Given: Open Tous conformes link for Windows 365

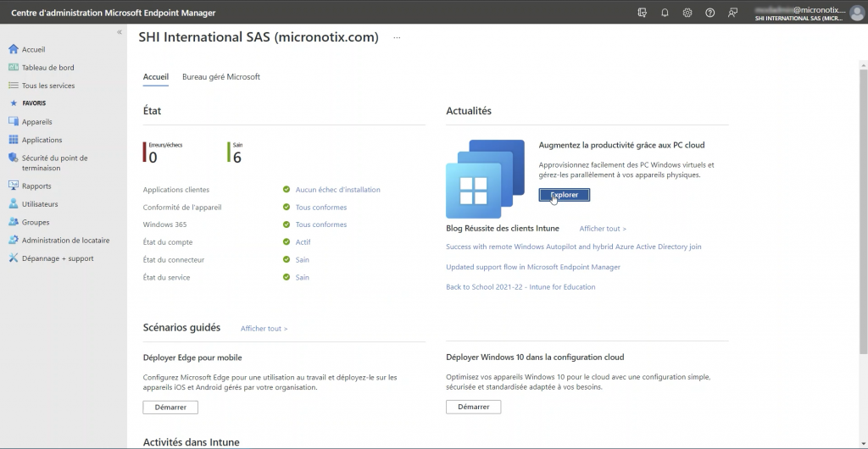Looking at the screenshot, I should pos(321,224).
